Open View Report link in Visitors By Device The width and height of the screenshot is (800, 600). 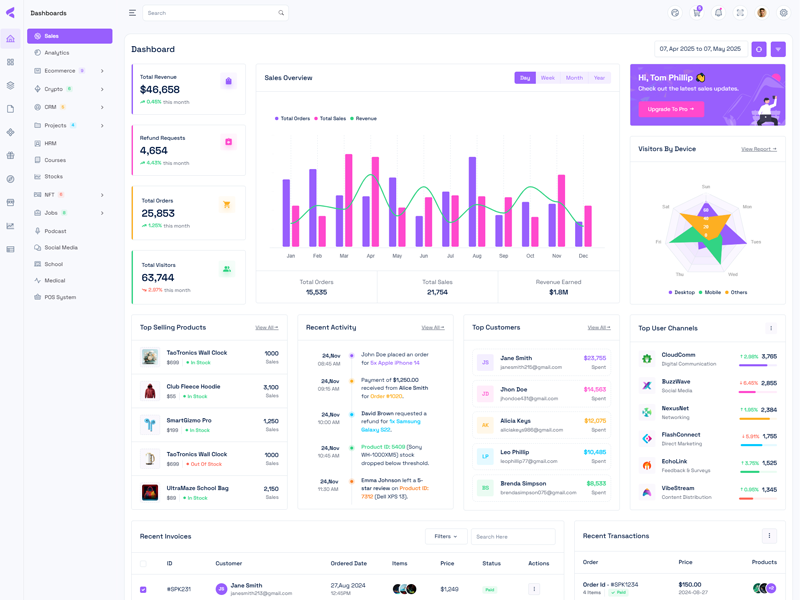[x=758, y=149]
